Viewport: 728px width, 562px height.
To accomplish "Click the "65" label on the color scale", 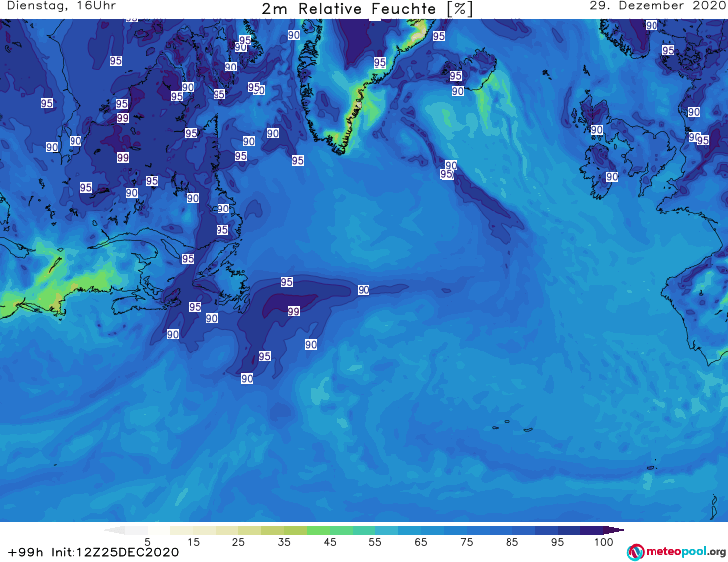I will 421,542.
